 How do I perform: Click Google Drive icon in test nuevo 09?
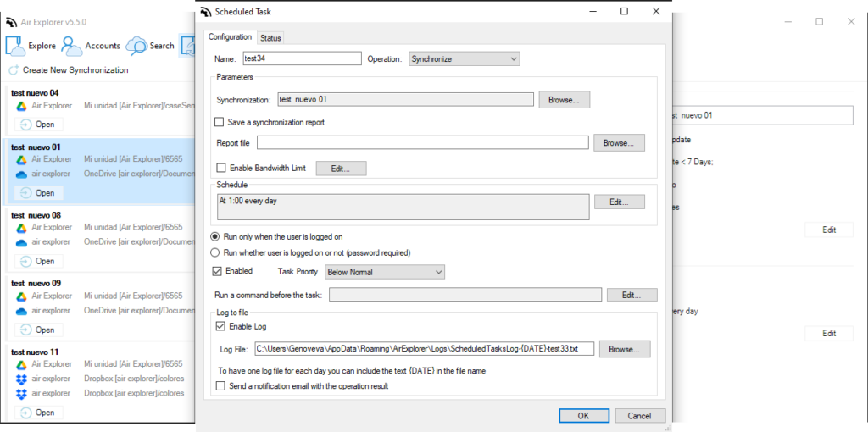pos(21,296)
